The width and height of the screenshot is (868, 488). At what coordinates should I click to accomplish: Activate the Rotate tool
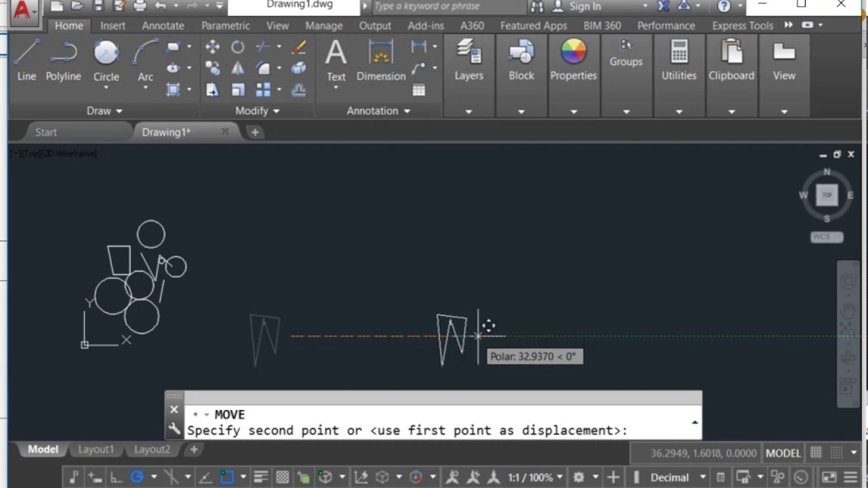tap(237, 47)
